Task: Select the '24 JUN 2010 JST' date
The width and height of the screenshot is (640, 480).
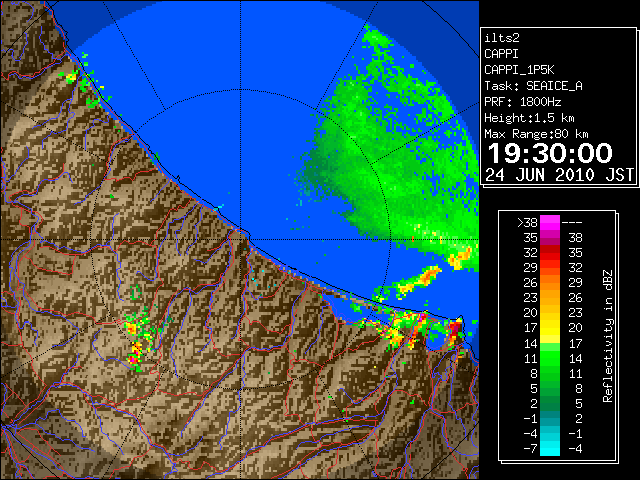Action: click(559, 175)
